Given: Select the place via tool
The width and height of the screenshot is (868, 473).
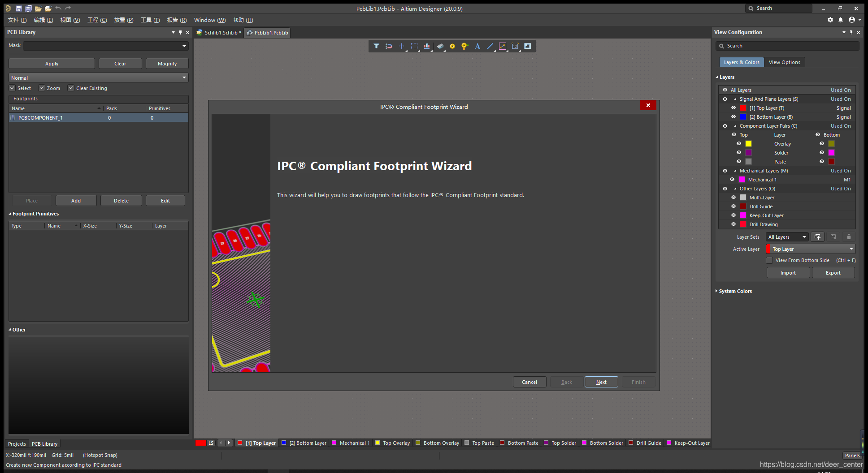Looking at the screenshot, I should 465,46.
